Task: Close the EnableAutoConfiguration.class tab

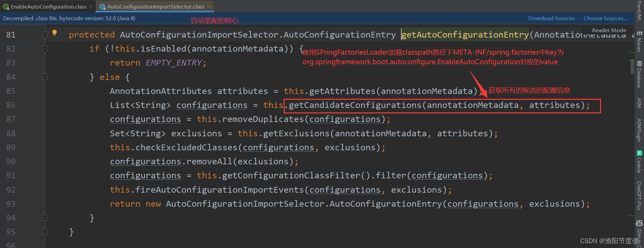Action: pos(91,6)
